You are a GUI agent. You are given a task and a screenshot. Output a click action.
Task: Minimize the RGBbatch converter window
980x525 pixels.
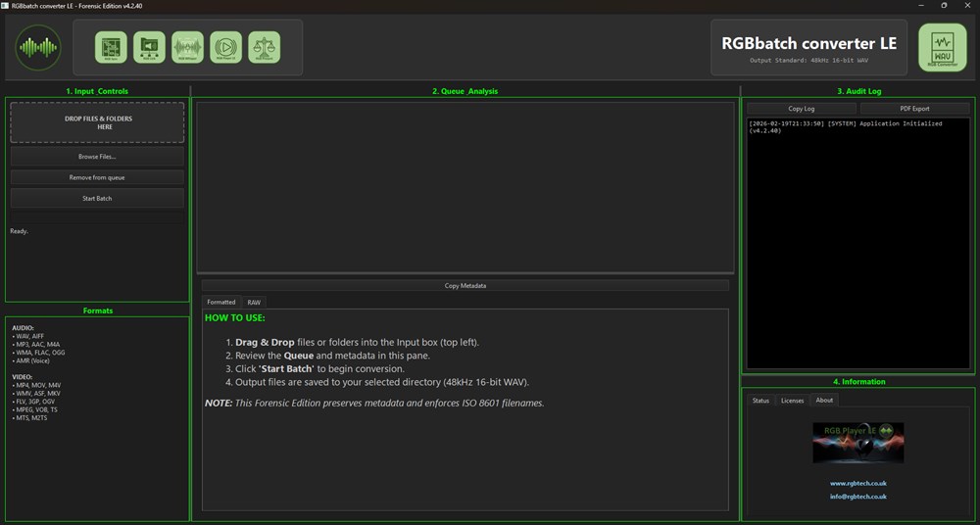pyautogui.click(x=922, y=5)
